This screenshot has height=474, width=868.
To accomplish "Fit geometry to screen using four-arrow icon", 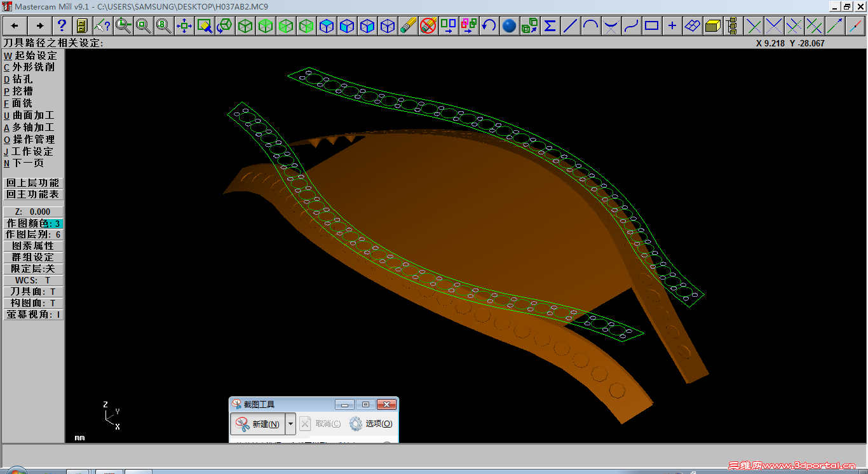I will click(184, 26).
